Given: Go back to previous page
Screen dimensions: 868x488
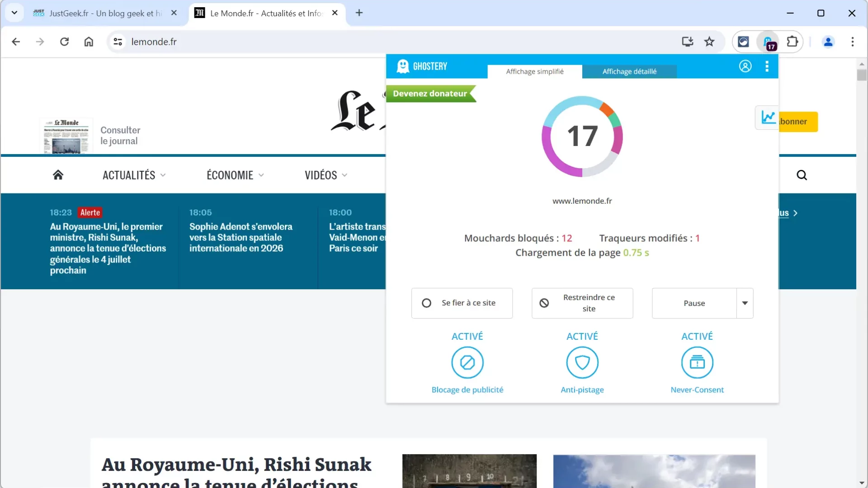Looking at the screenshot, I should [x=16, y=42].
